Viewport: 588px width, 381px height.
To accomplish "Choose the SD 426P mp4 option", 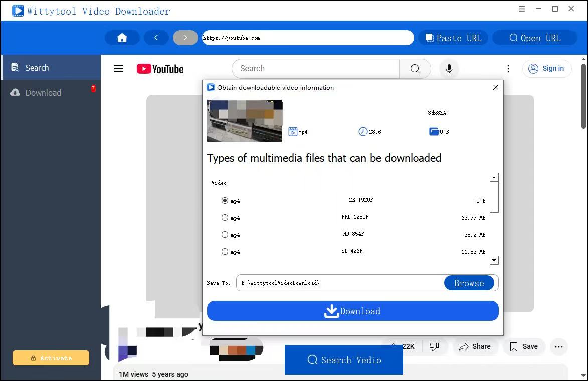I will 225,252.
